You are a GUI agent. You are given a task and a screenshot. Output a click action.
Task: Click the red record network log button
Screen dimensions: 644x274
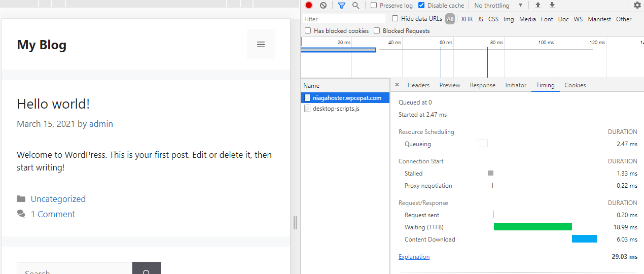[x=309, y=6]
